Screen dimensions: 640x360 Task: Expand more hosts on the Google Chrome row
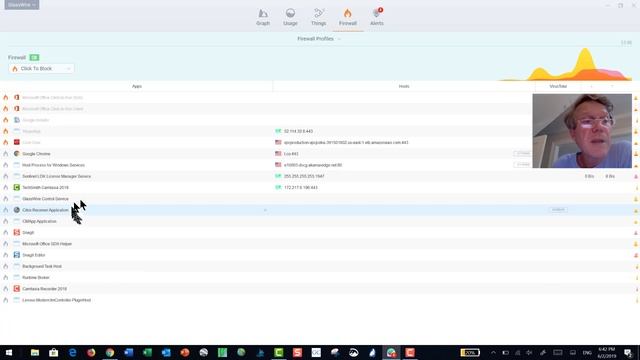pos(522,154)
